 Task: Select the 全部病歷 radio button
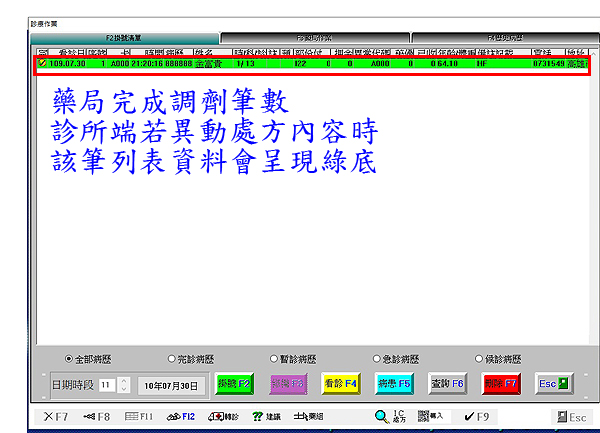pos(69,358)
